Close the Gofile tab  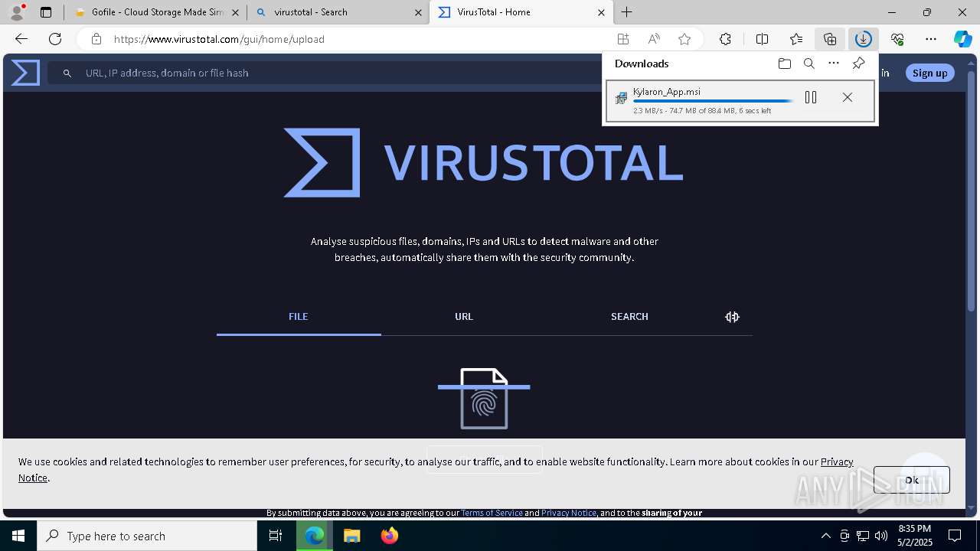click(x=235, y=12)
